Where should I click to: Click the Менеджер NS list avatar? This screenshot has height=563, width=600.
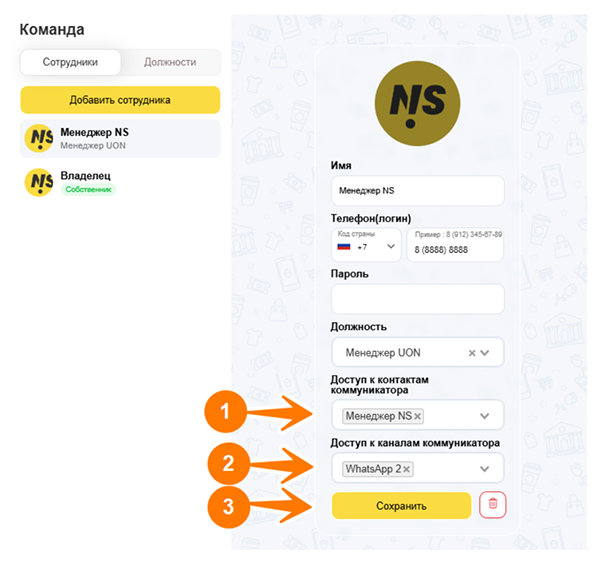(x=39, y=138)
